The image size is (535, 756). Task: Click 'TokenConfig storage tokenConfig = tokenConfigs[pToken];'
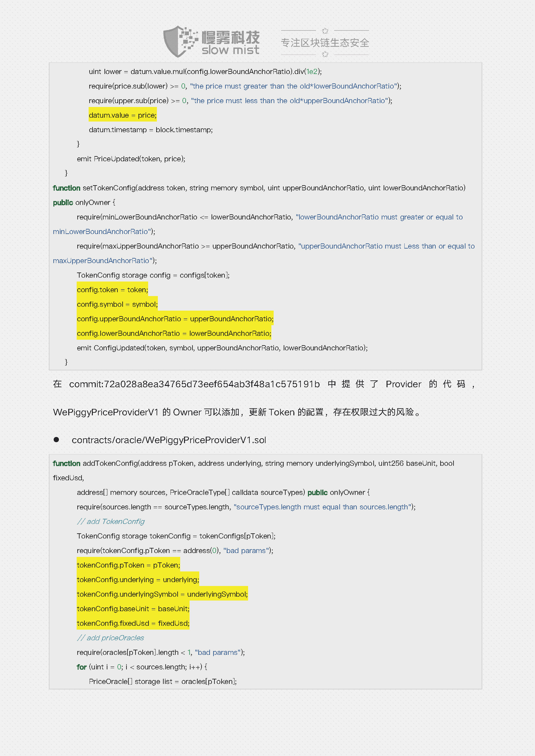(x=176, y=536)
